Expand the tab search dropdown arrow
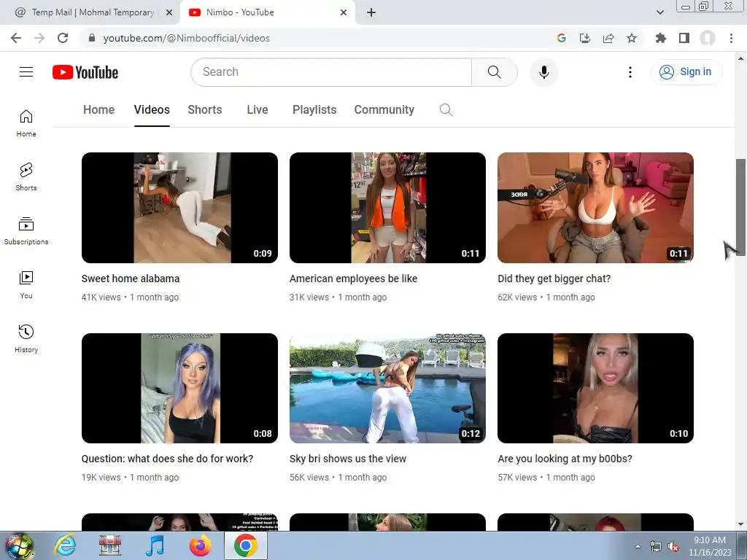The width and height of the screenshot is (747, 560). tap(659, 13)
